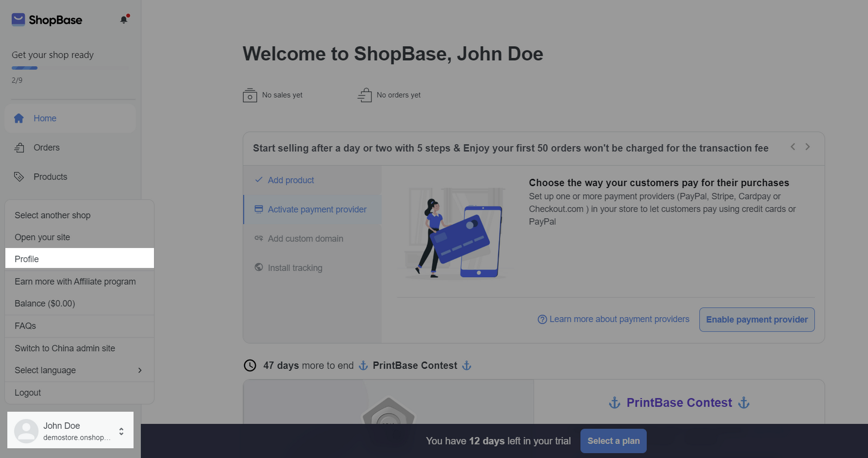868x458 pixels.
Task: Click the No orders yet icon
Action: coord(365,96)
